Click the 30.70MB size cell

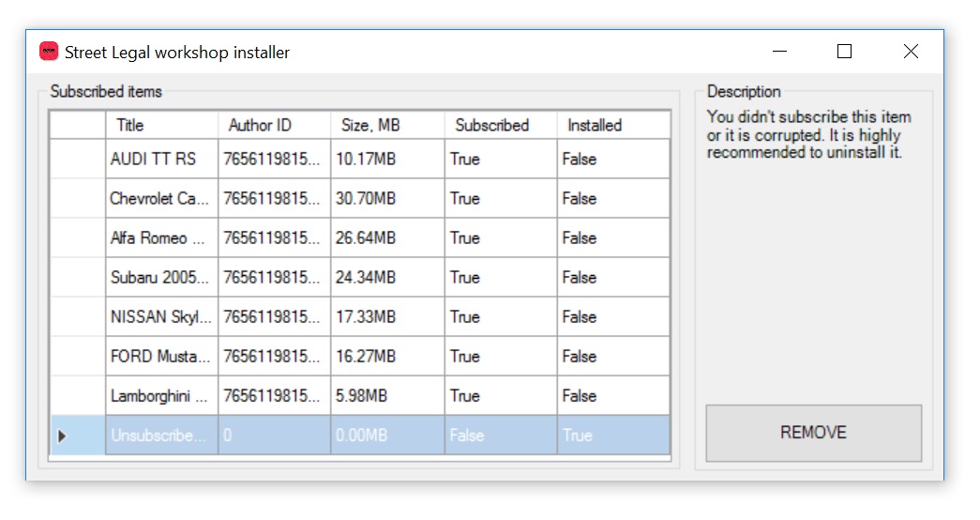(x=387, y=199)
